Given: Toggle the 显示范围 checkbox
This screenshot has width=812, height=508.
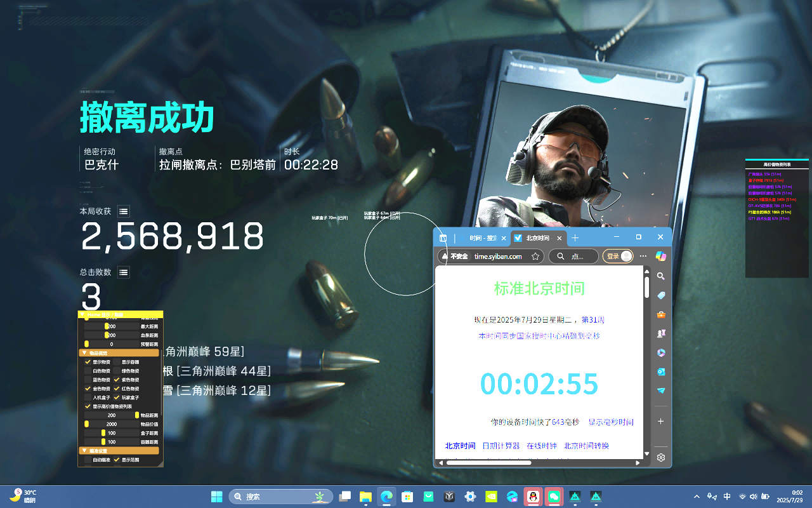Looking at the screenshot, I should click(117, 460).
